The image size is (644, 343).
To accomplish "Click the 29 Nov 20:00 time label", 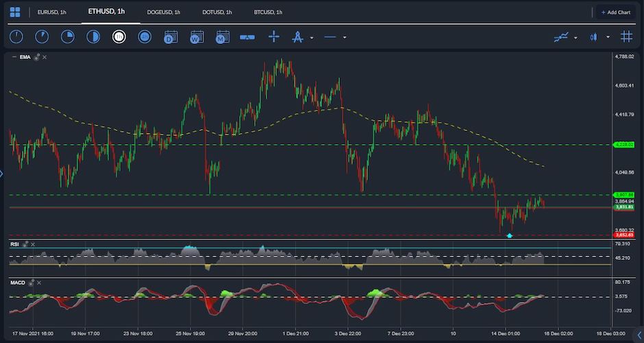I will point(243,333).
